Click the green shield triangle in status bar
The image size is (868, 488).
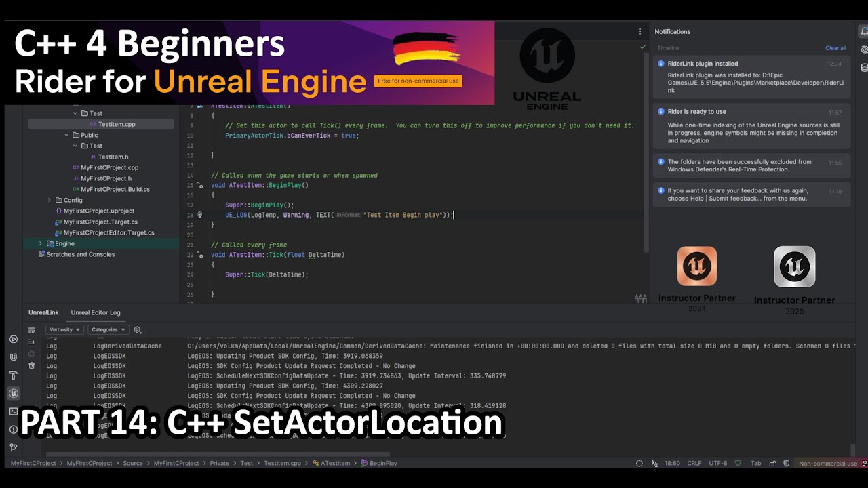[738, 464]
